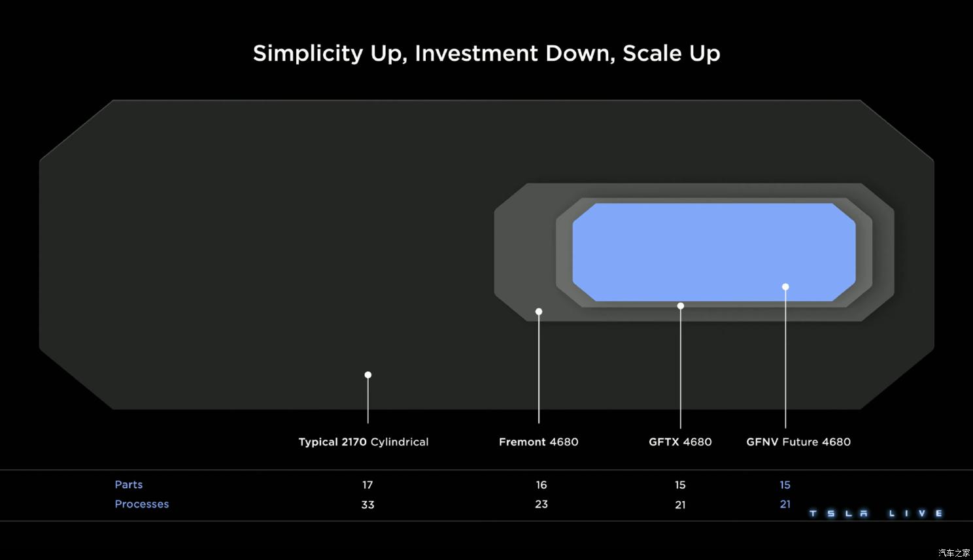Click the 'GFTX 4680' label

click(x=680, y=442)
